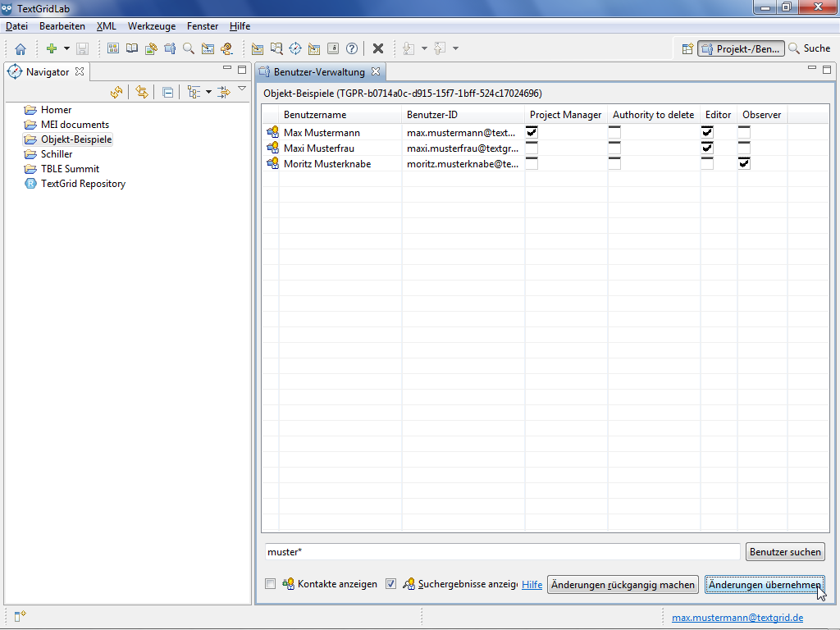The image size is (840, 630).
Task: Toggle Editor checkbox for Maxi Musterfrau
Action: [x=707, y=148]
